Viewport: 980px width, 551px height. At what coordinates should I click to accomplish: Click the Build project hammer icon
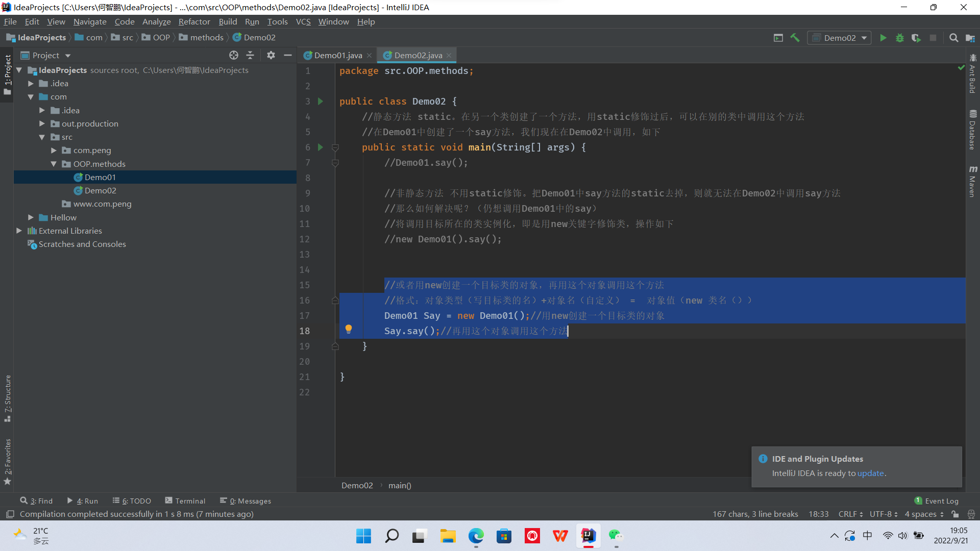click(x=795, y=38)
